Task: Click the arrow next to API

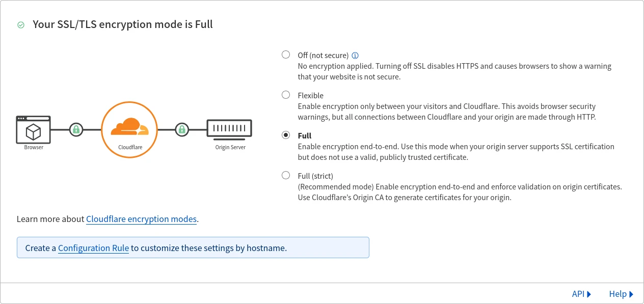Action: pos(589,294)
